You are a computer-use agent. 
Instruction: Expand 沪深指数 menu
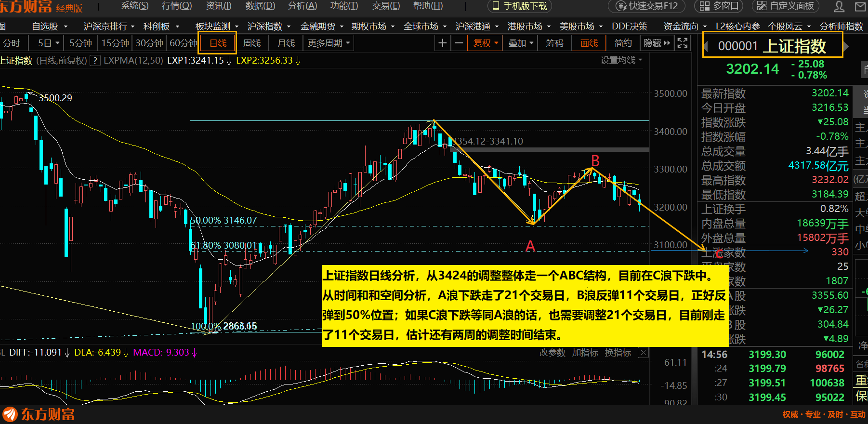point(269,26)
